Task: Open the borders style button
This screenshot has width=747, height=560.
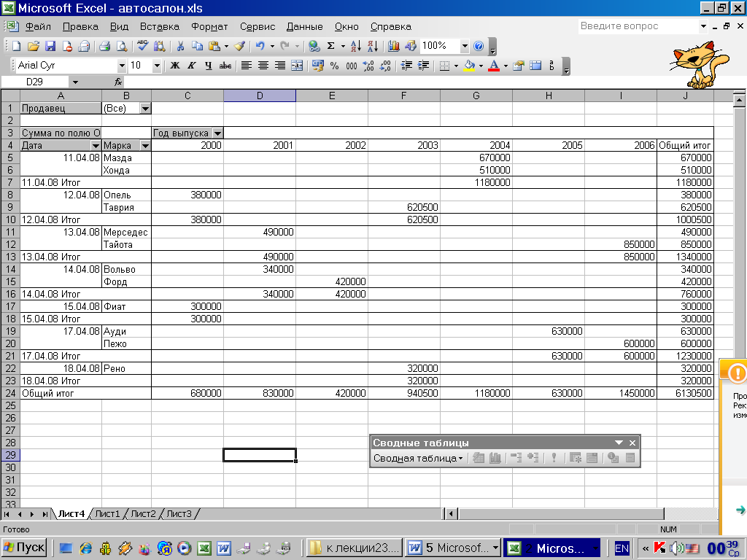Action: 444,66
